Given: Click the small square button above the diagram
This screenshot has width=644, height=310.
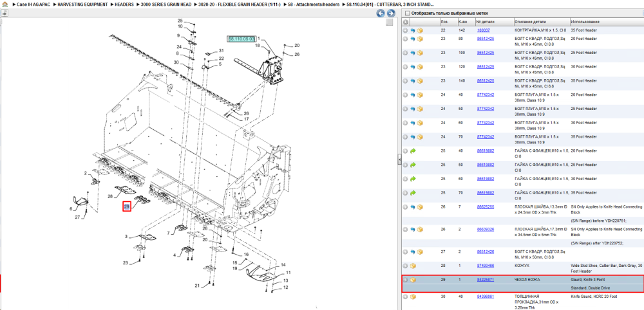Looking at the screenshot, I should [389, 22].
